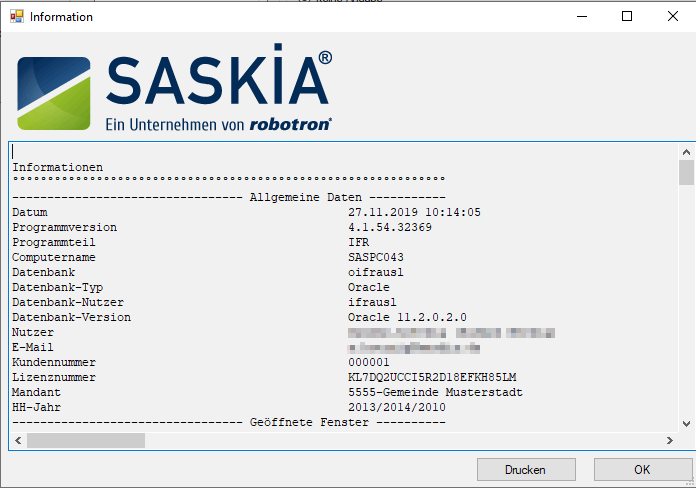
Task: Click the Information window title bar icon
Action: click(16, 16)
